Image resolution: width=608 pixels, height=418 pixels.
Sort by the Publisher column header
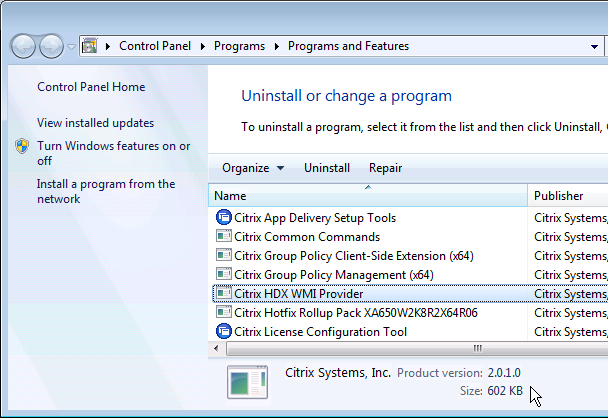coord(568,196)
